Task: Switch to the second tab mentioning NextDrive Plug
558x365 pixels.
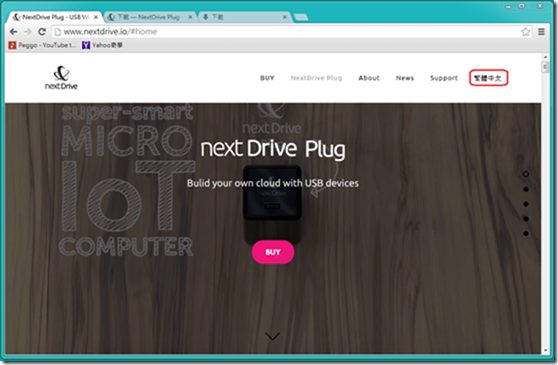Action: click(x=149, y=17)
